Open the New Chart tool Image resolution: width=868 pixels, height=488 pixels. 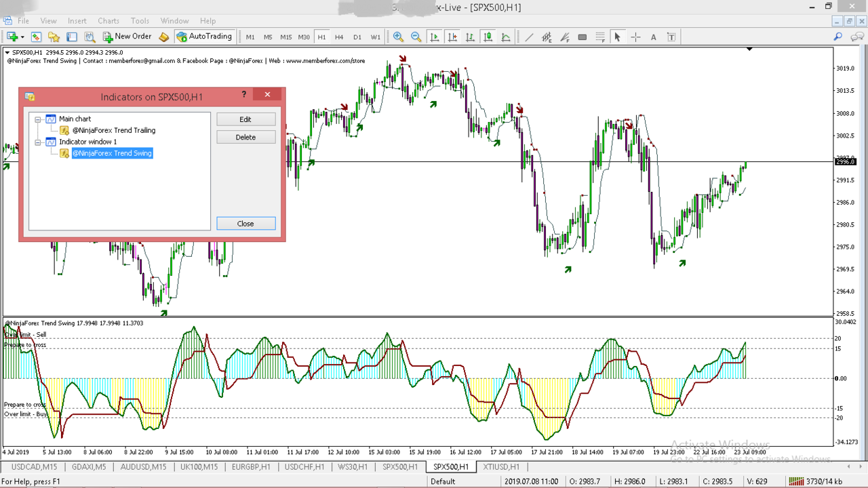point(12,37)
